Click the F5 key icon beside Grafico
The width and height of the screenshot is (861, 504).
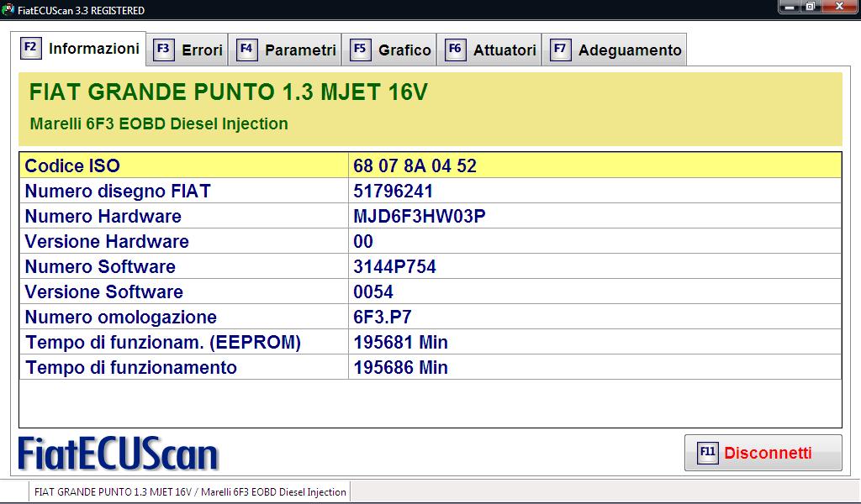[x=360, y=50]
